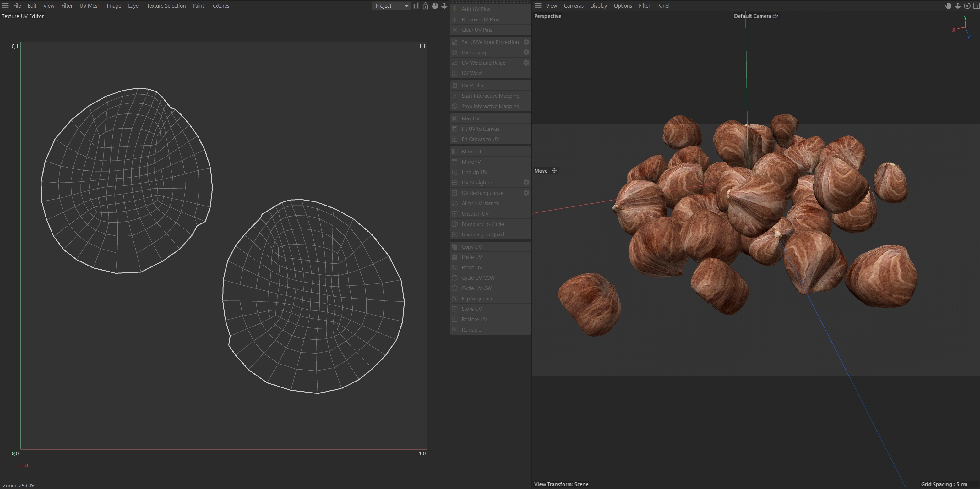
Task: Open viewport hamburger menu beside View
Action: [x=538, y=6]
